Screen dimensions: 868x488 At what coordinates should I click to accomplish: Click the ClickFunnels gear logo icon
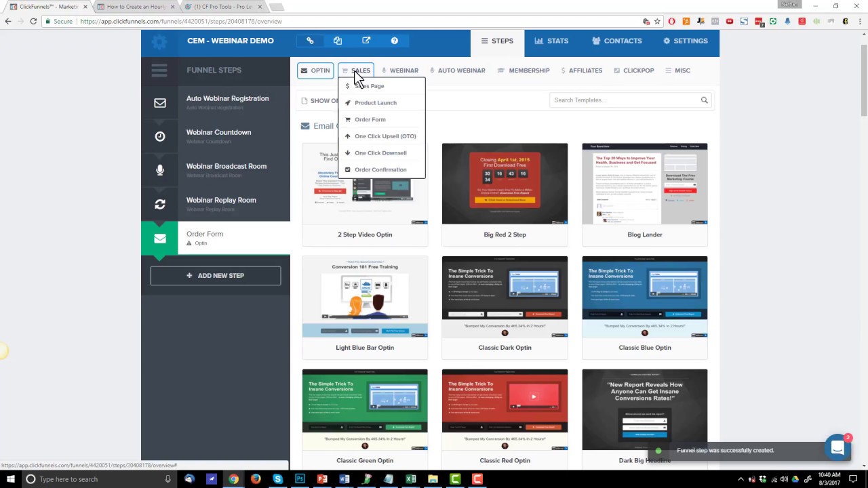click(x=159, y=42)
